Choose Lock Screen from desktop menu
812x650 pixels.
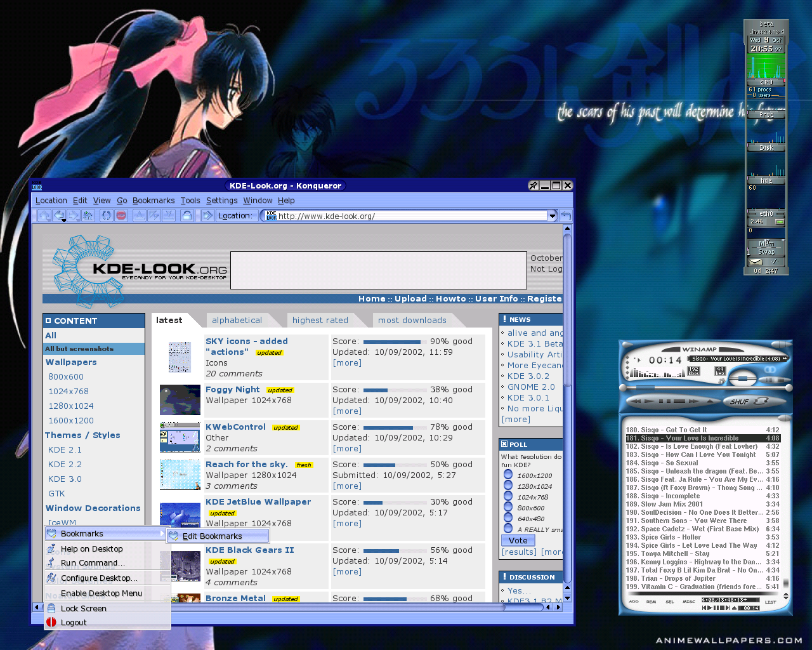pos(83,608)
